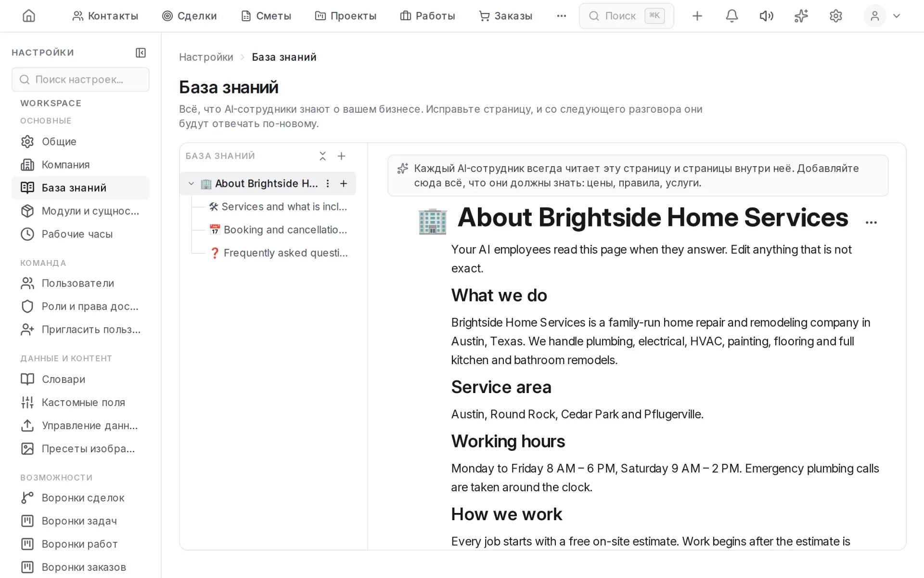924x578 pixels.
Task: Open Заказы in top navigation
Action: click(505, 16)
